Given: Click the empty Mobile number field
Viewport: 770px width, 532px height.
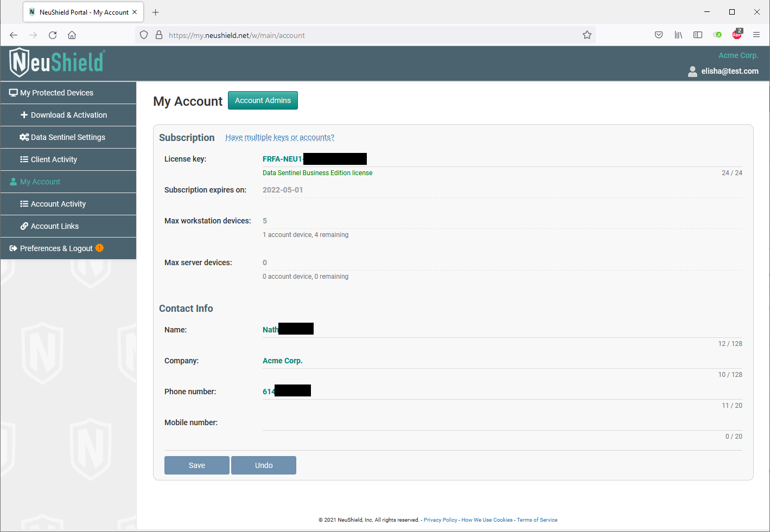Looking at the screenshot, I should (x=502, y=422).
